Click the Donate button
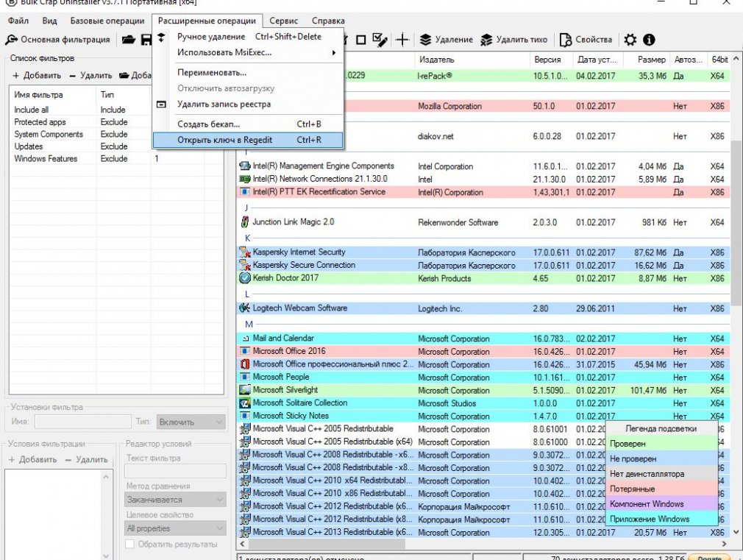Image resolution: width=743 pixels, height=560 pixels. (709, 558)
